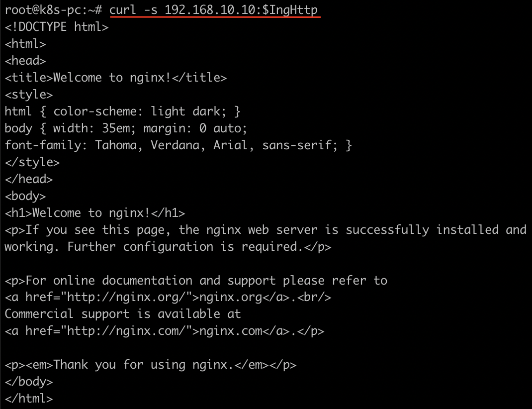Click the body width: 35em line

pos(126,128)
